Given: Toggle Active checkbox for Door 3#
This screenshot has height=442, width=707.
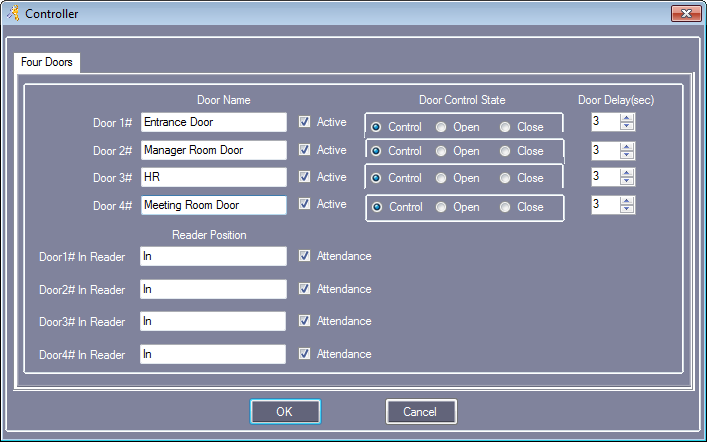Looking at the screenshot, I should pos(304,176).
